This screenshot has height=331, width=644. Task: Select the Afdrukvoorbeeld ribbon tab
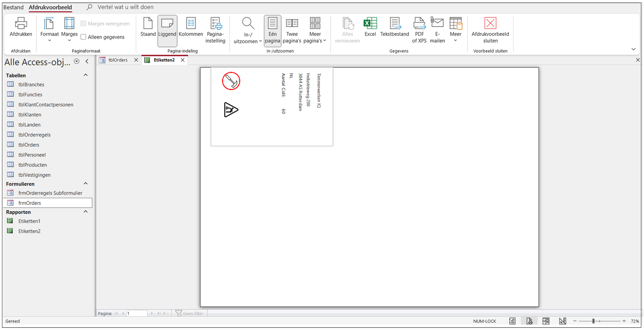(x=50, y=7)
